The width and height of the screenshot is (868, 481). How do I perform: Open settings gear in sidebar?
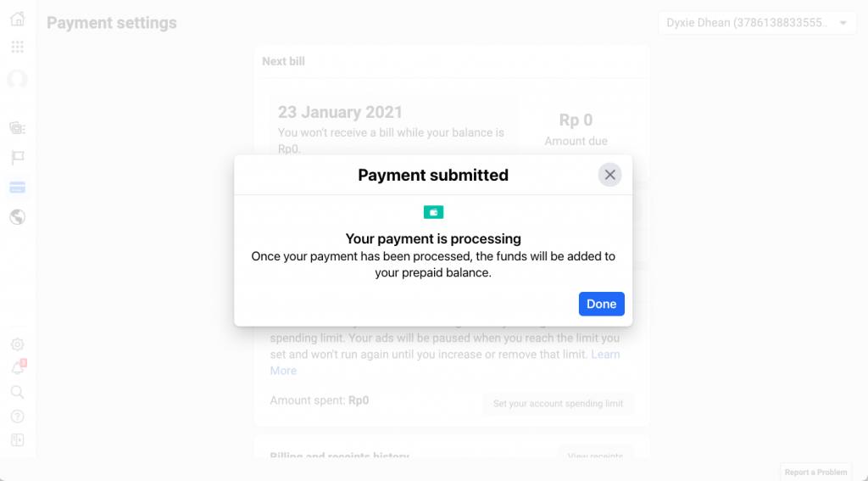click(17, 344)
